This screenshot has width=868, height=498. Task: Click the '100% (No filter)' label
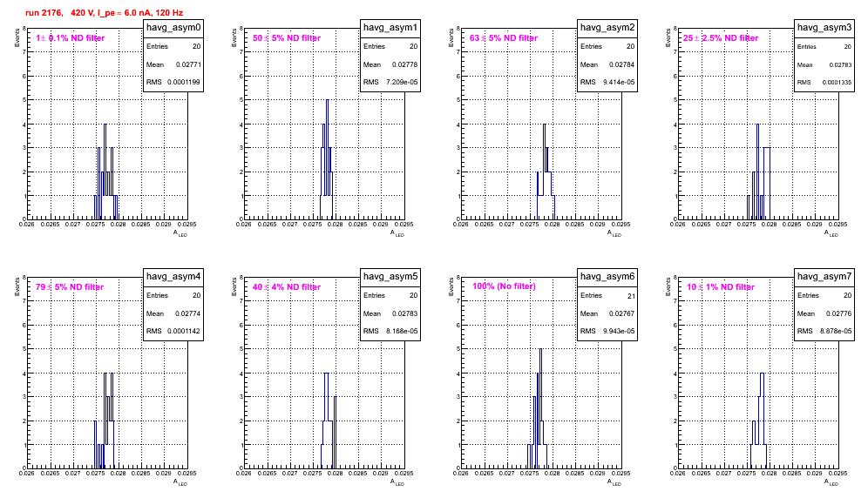504,286
